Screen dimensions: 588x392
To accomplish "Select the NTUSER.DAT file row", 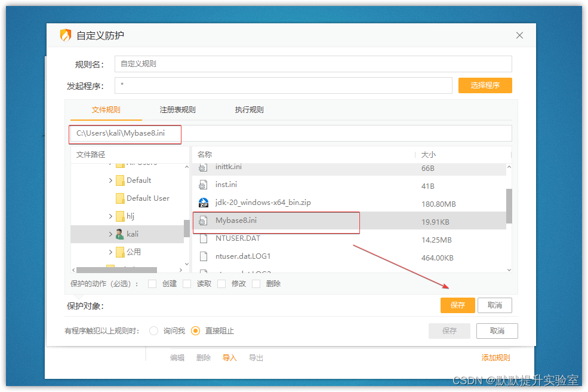I will click(x=349, y=238).
